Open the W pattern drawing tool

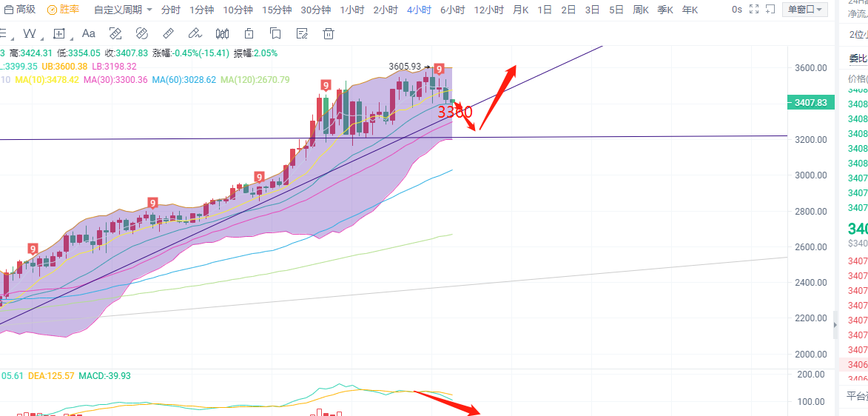tap(29, 34)
